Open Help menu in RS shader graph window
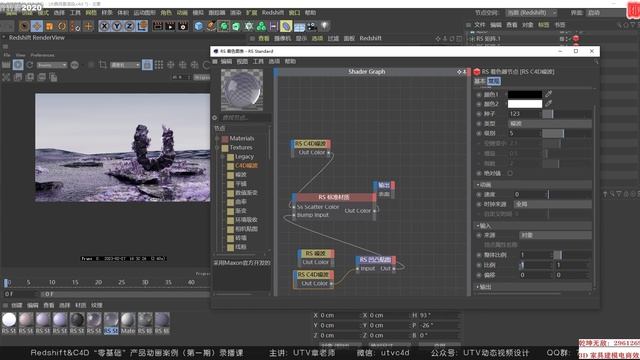 click(x=290, y=61)
